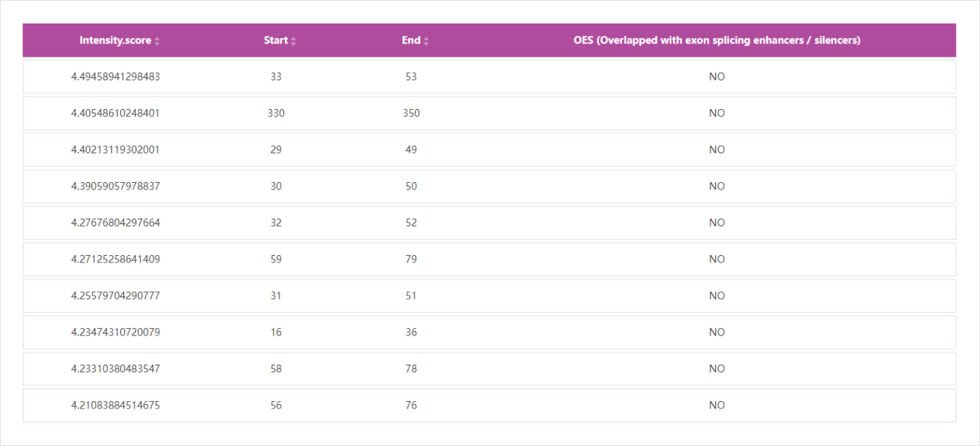Click the End value 350 cell
980x446 pixels.
pos(411,114)
